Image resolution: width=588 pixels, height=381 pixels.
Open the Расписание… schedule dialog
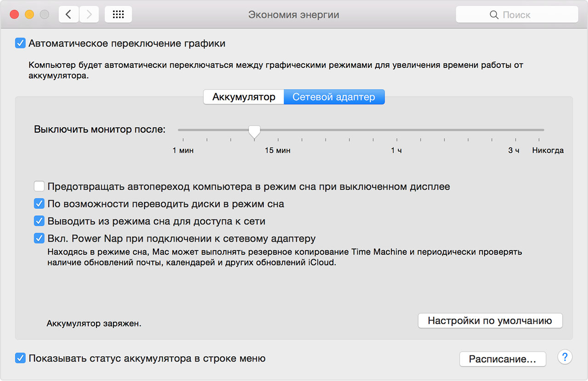coord(503,359)
